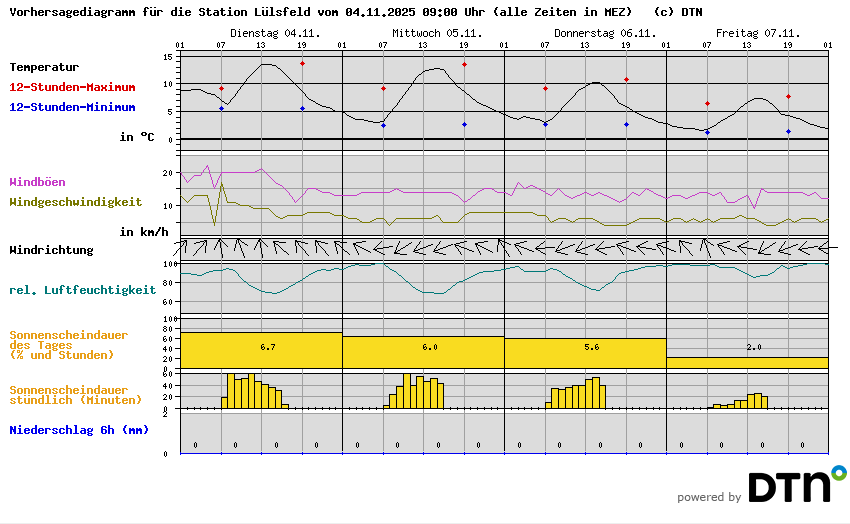Click the 'Niederschlag 6h (mm)' label
The image size is (850, 524).
[x=78, y=430]
